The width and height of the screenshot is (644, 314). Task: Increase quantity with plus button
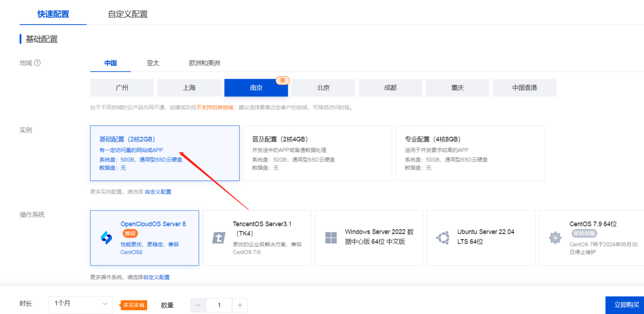click(240, 306)
